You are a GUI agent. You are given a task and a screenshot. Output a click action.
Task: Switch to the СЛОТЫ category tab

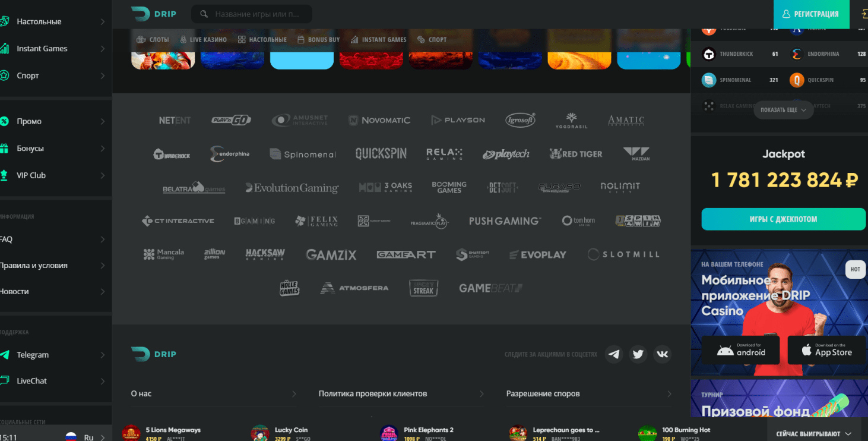153,40
